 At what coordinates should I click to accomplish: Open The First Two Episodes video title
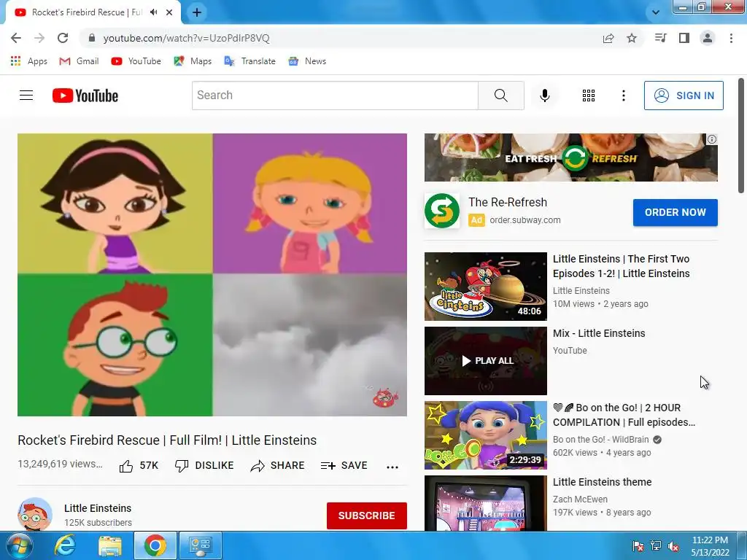[622, 266]
